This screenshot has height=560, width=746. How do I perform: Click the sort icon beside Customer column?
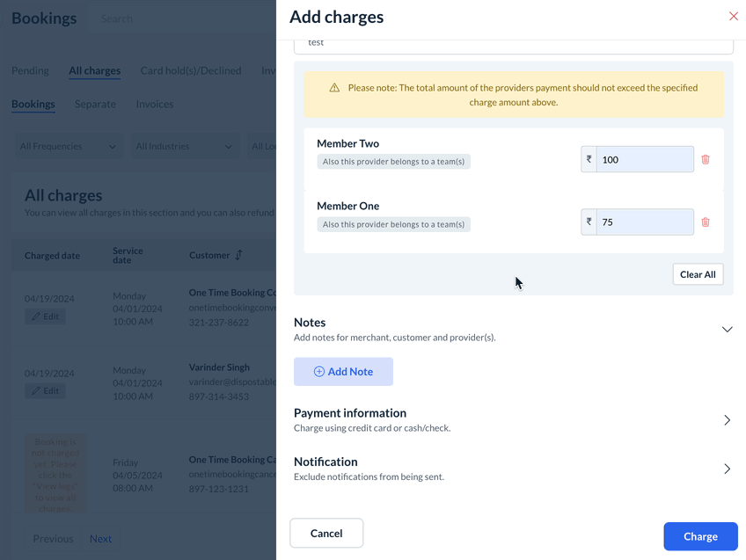pos(238,255)
